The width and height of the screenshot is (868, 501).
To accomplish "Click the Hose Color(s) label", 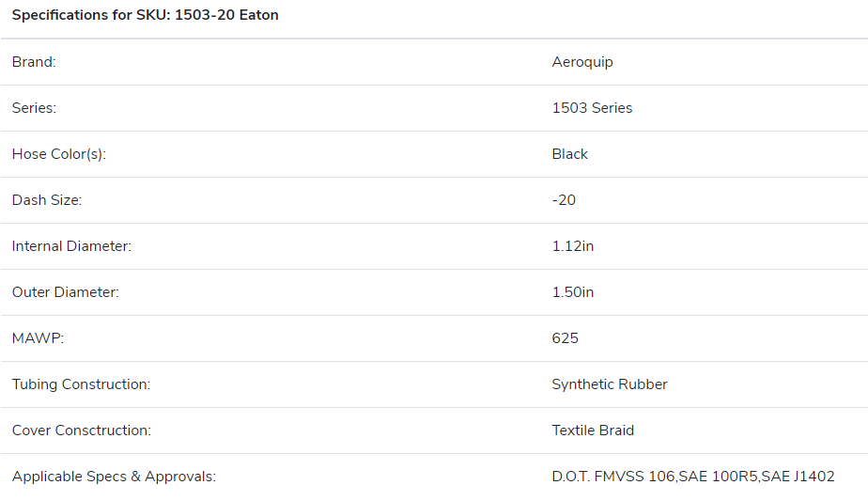I will 58,154.
